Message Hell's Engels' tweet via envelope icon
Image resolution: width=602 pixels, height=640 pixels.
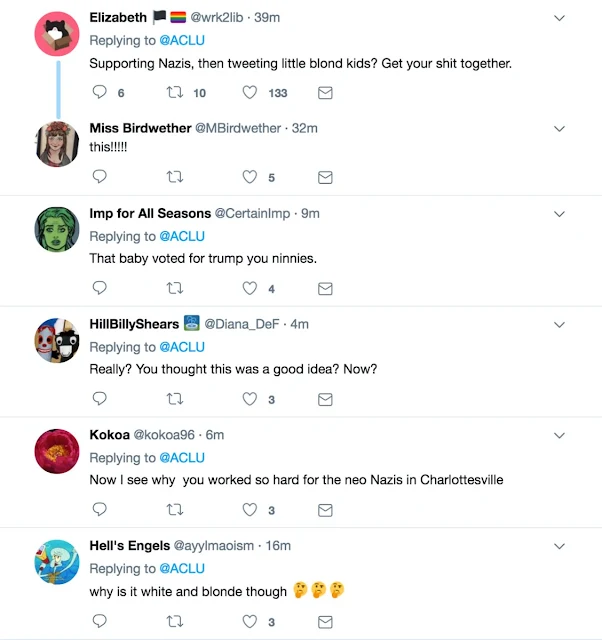325,621
